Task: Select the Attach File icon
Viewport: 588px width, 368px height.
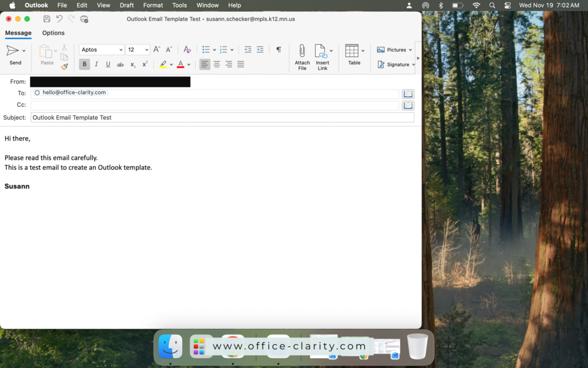Action: 301,56
